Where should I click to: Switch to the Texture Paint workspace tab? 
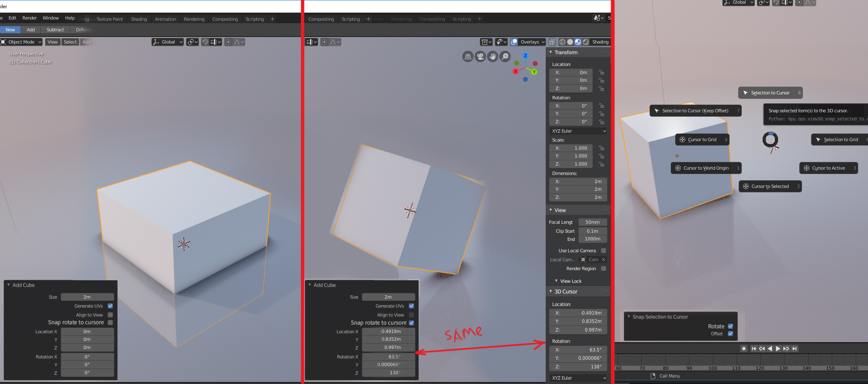pos(109,19)
